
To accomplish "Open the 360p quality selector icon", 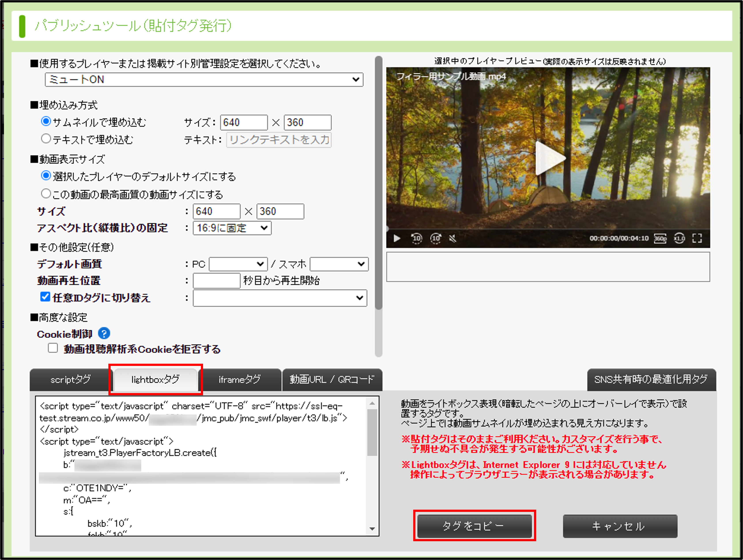I will coord(660,238).
